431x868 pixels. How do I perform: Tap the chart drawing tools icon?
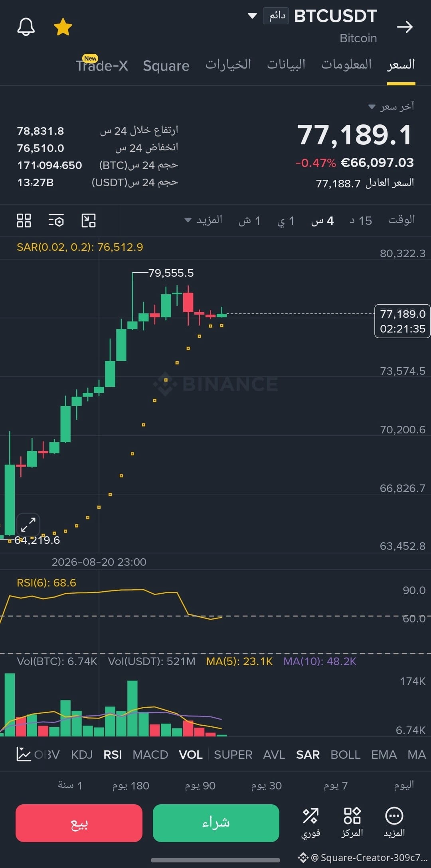point(89,220)
